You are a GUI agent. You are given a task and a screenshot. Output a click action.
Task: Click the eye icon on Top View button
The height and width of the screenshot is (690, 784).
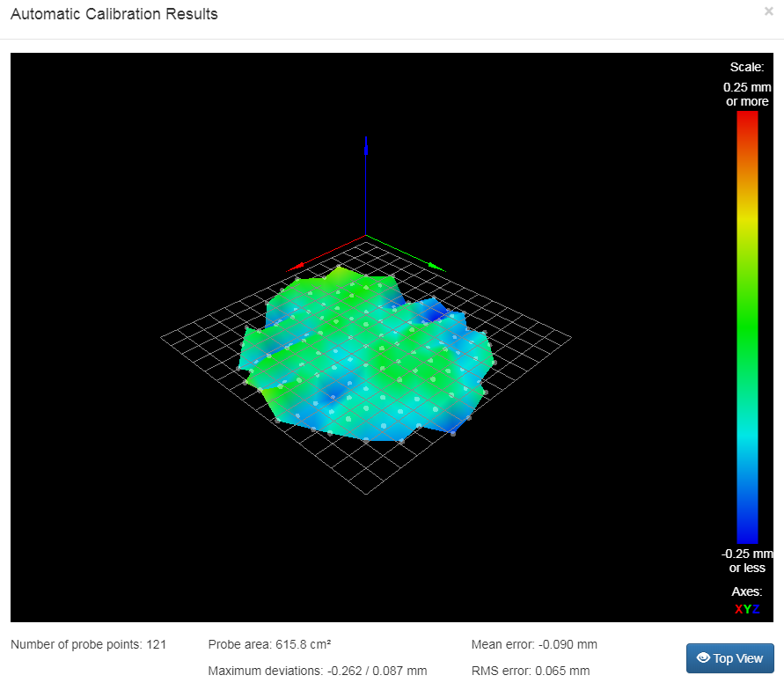pyautogui.click(x=702, y=658)
